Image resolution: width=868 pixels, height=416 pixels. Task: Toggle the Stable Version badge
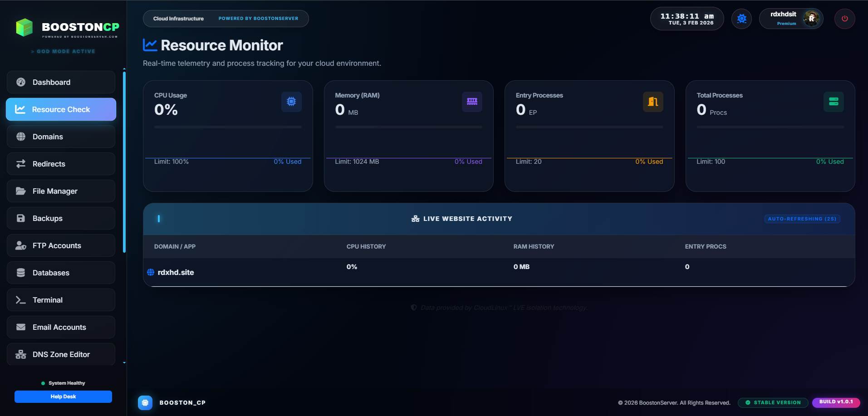pos(773,402)
